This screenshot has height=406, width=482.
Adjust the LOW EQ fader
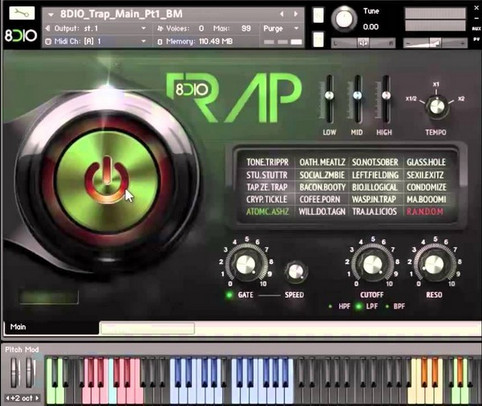[x=329, y=96]
